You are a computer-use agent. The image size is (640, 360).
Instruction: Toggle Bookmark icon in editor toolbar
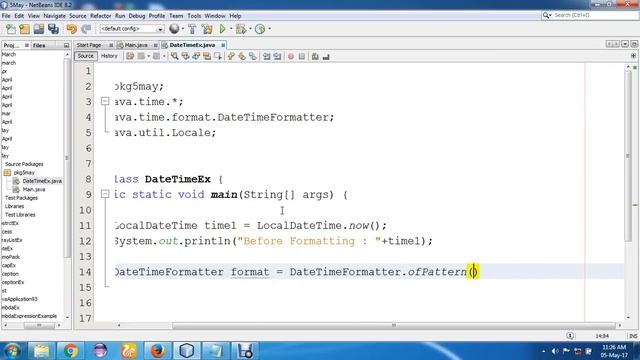pos(253,56)
